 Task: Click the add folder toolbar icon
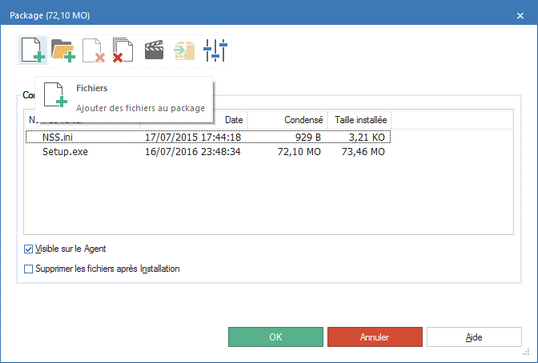[63, 50]
